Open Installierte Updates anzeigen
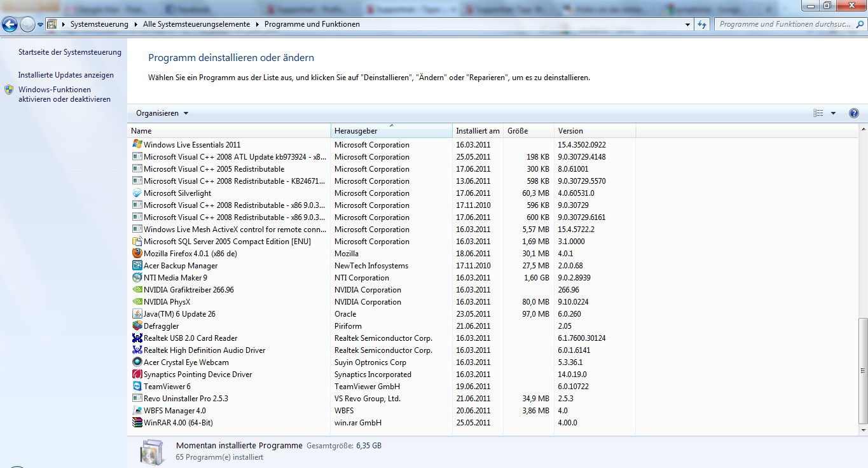Screen dimensions: 868x468 (67, 74)
